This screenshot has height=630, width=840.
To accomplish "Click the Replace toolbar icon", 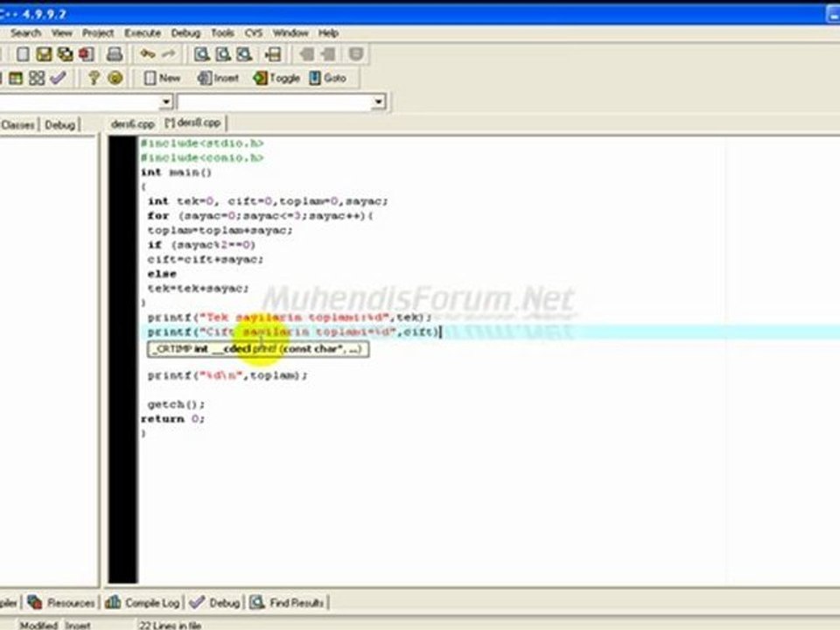I will 223,54.
